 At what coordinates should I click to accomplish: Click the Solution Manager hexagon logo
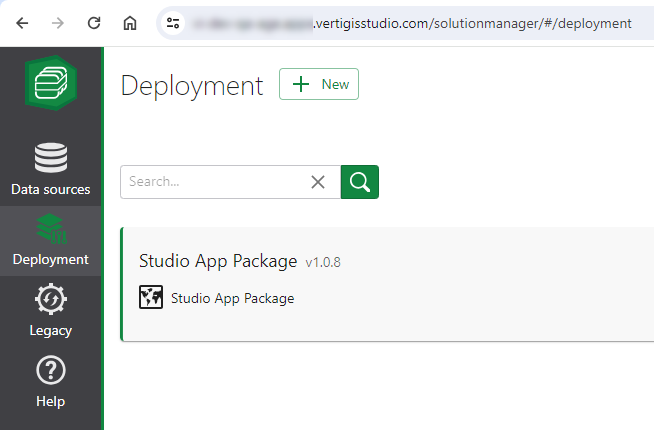point(51,83)
